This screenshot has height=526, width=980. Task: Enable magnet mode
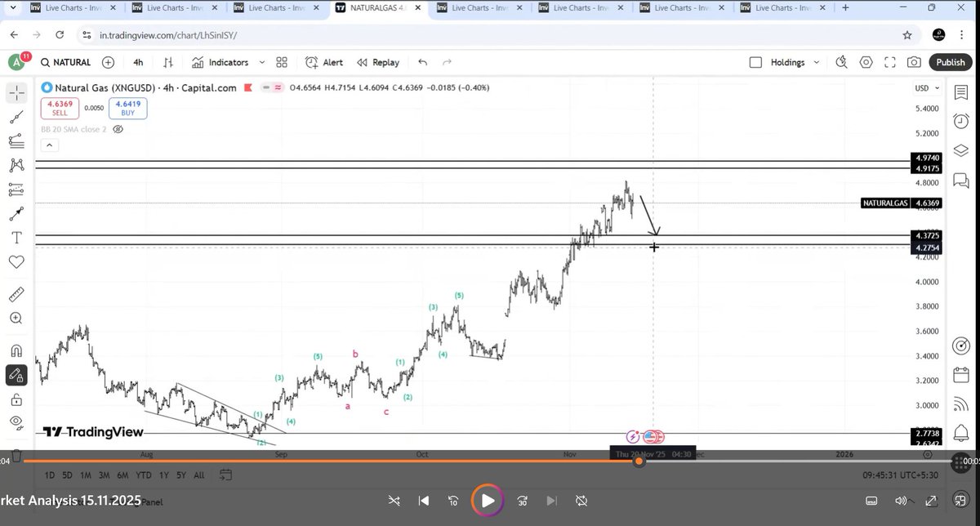tap(16, 351)
